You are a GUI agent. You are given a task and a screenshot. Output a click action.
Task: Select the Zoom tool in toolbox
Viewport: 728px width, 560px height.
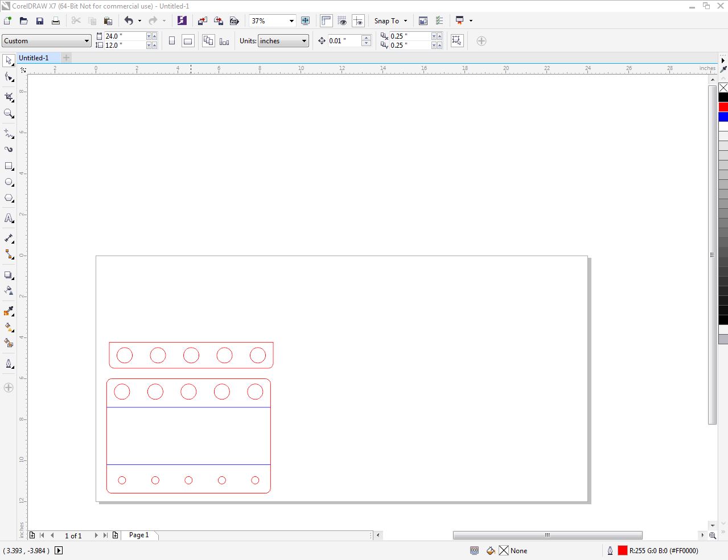9,113
